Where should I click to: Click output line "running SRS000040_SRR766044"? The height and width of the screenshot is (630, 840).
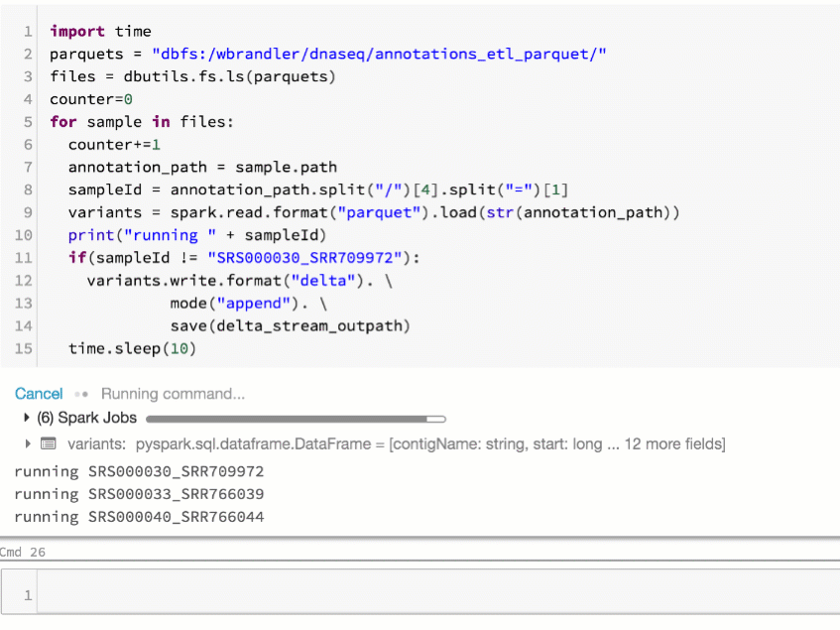point(139,517)
